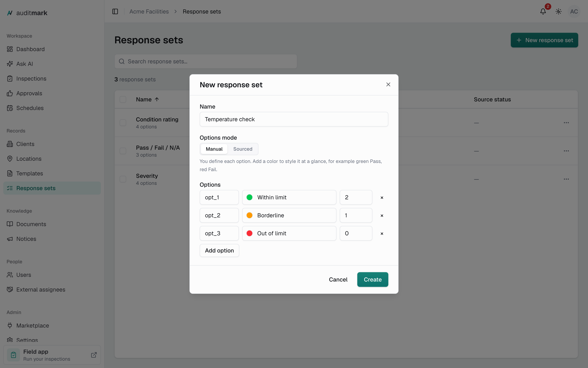Open the notifications bell
The height and width of the screenshot is (368, 588).
[543, 11]
